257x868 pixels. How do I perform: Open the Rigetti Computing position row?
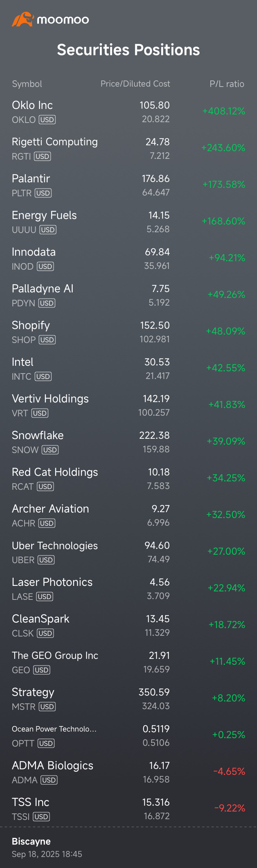(55, 142)
